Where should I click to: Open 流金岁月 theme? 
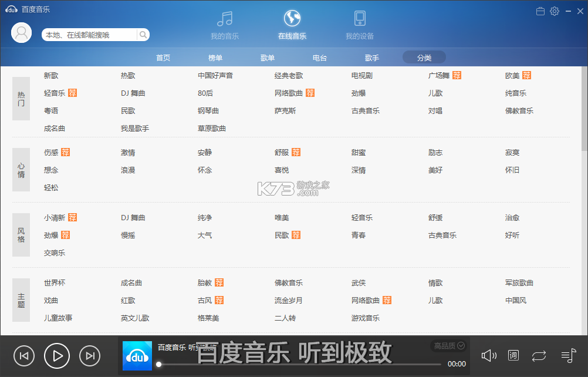pyautogui.click(x=289, y=301)
